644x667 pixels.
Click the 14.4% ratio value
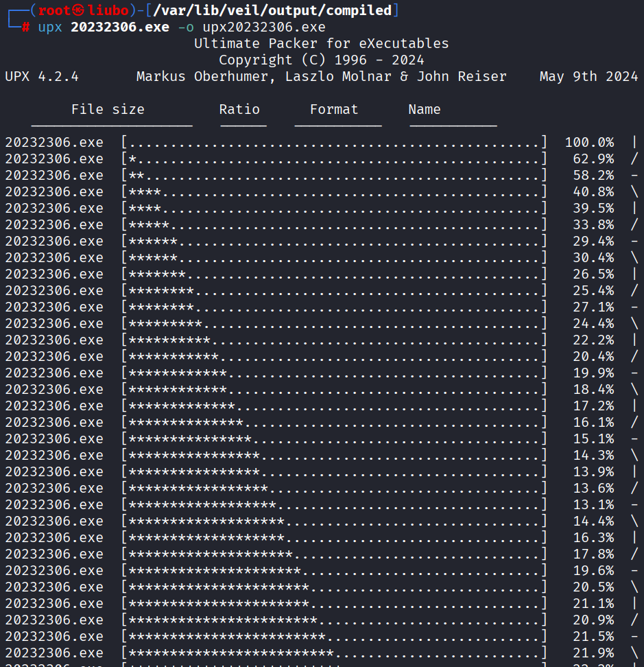pyautogui.click(x=593, y=522)
